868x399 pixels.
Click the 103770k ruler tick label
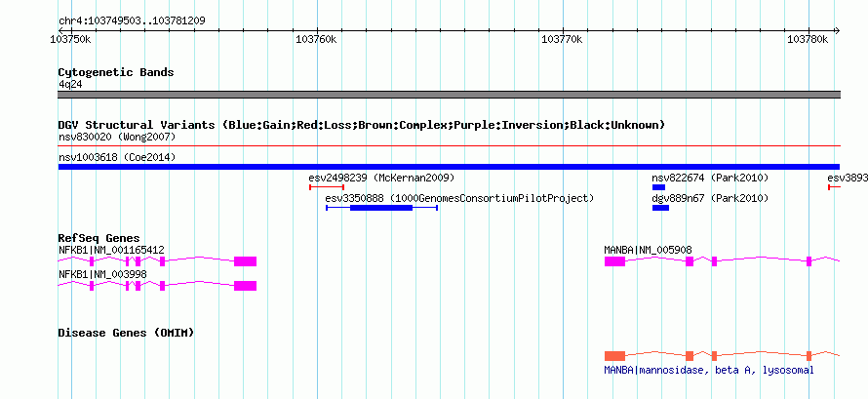coord(562,39)
